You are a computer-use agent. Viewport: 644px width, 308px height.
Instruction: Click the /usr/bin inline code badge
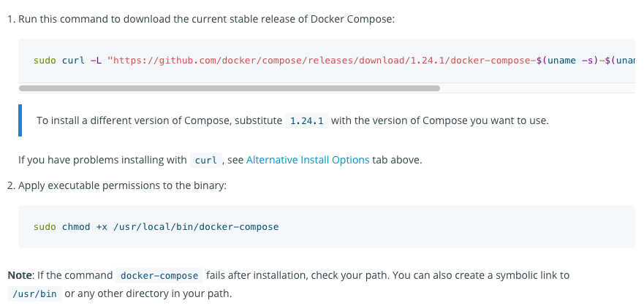[34, 294]
